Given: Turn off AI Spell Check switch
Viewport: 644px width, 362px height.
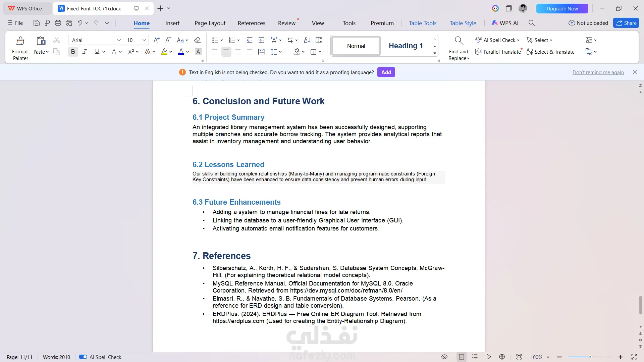Looking at the screenshot, I should (x=83, y=357).
